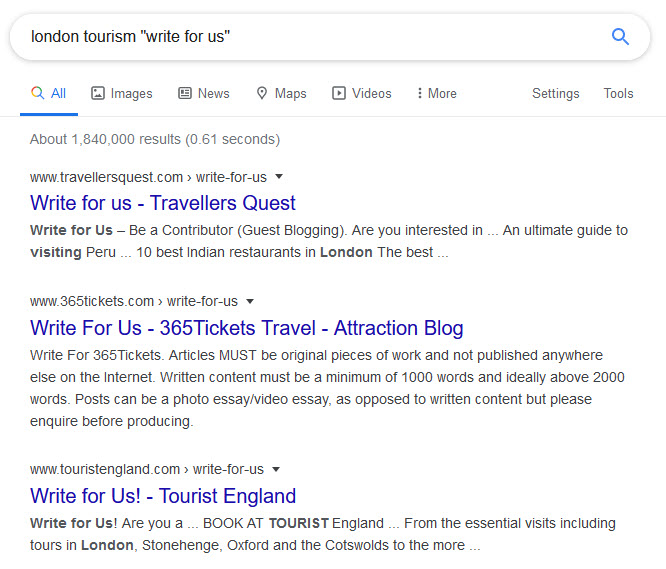
Task: Click the Maps pin icon
Action: [x=262, y=93]
